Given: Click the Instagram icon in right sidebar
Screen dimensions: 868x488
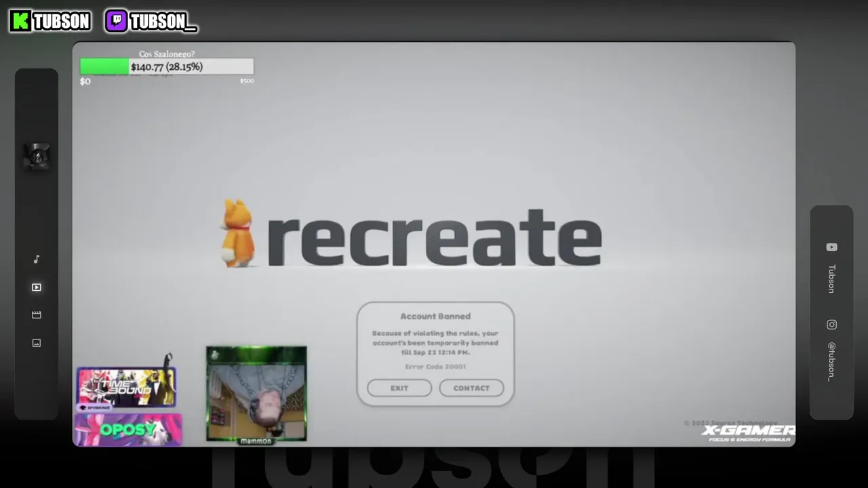Looking at the screenshot, I should (831, 325).
